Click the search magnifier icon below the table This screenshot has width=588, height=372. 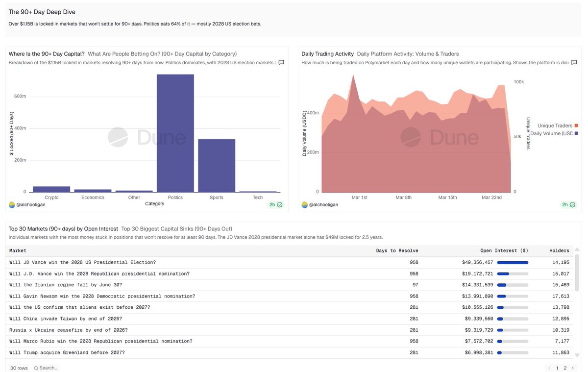(x=36, y=368)
